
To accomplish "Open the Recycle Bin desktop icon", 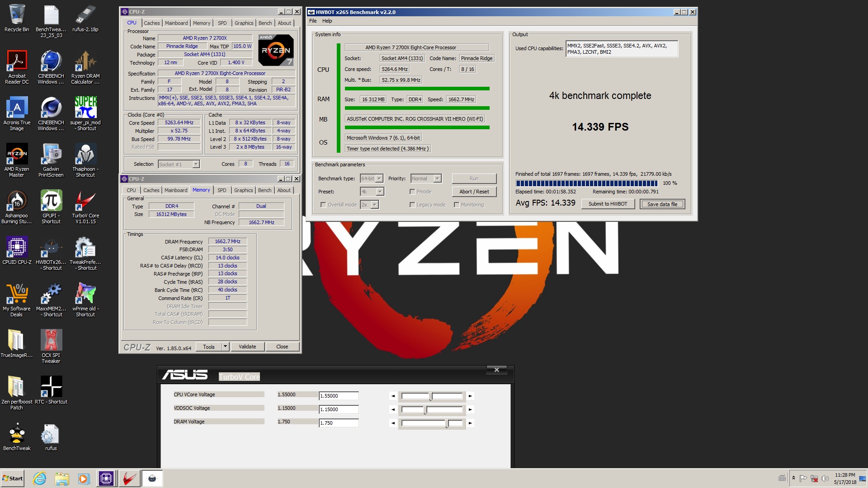I will [x=17, y=18].
